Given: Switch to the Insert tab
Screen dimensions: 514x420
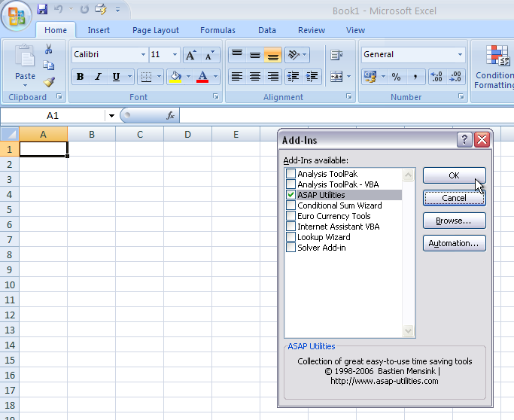Looking at the screenshot, I should pos(99,30).
